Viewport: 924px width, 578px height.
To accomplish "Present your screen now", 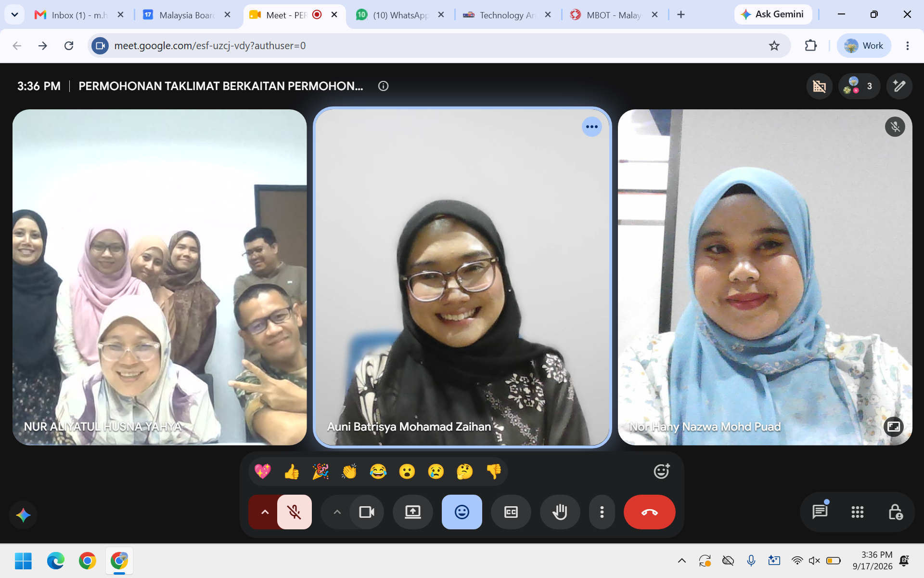I will pyautogui.click(x=413, y=512).
